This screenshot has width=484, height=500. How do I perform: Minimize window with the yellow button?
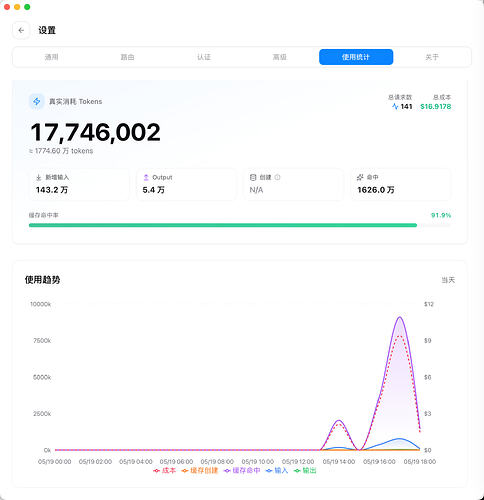(x=17, y=7)
